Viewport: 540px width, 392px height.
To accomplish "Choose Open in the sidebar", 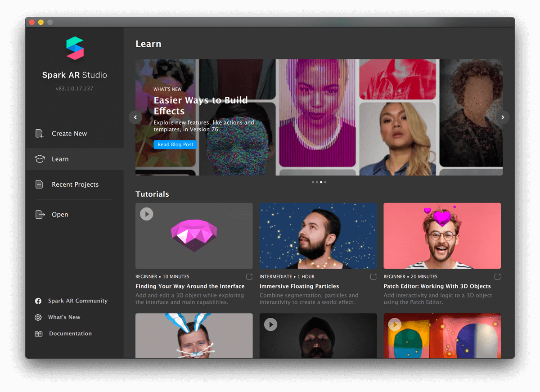I will tap(75, 215).
